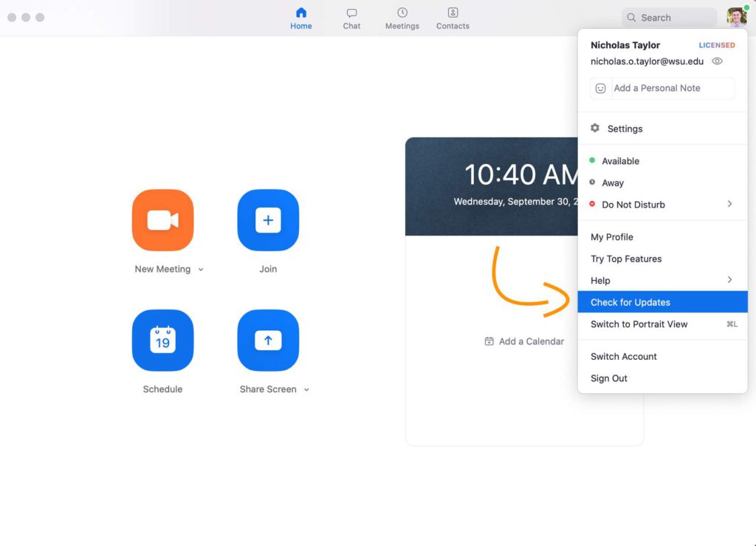Screen dimensions: 756x546
Task: Click the Share Screen arrow icon
Action: point(268,341)
